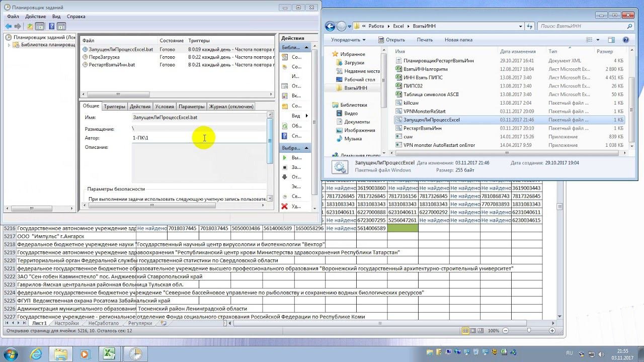This screenshot has width=644, height=362.
Task: Open the Триггеры tab
Action: click(114, 107)
